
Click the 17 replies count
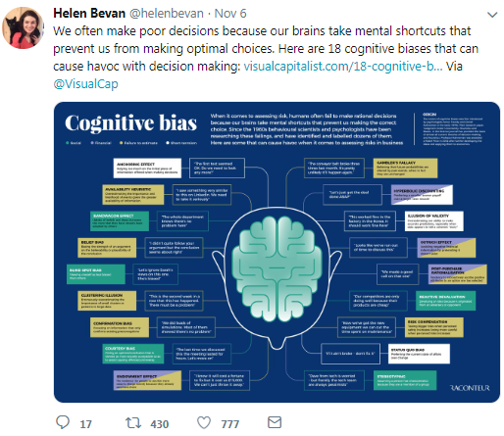point(85,424)
